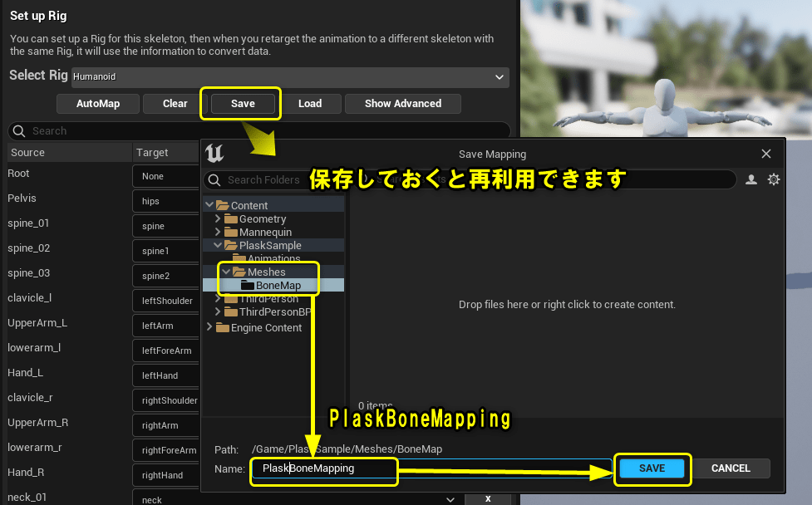
Task: Click the AutoMap button
Action: click(x=98, y=104)
